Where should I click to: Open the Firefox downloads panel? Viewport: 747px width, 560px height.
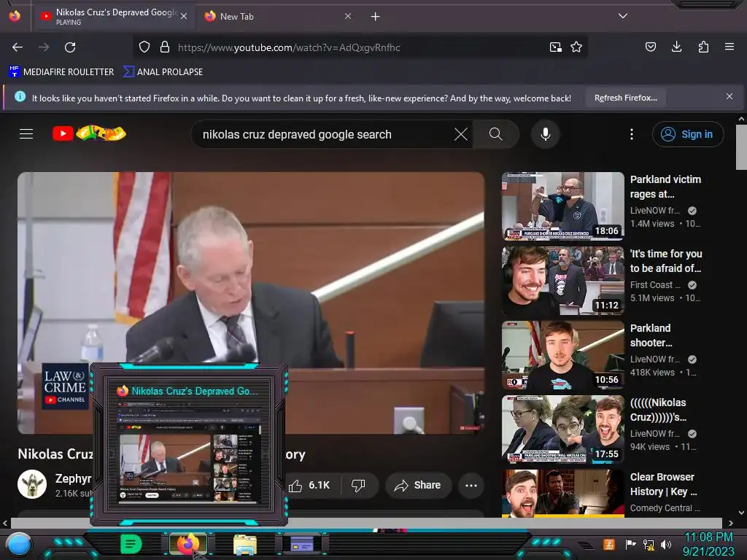pos(676,47)
